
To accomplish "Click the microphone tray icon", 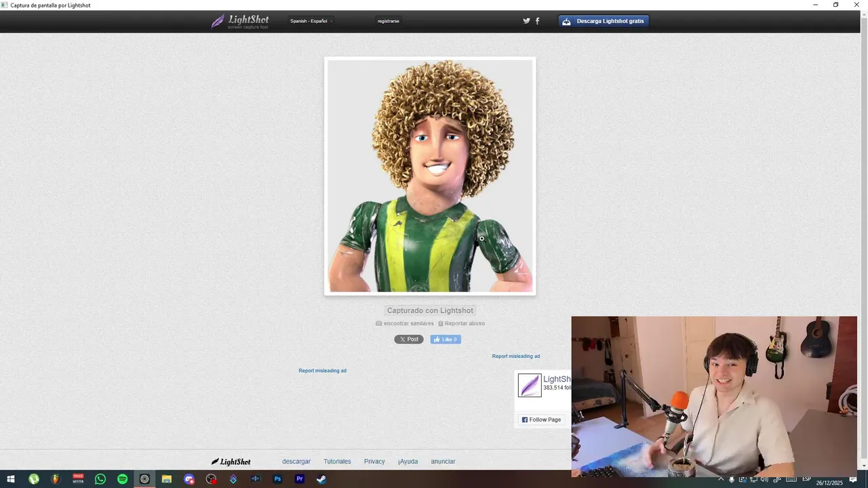I will tap(732, 479).
